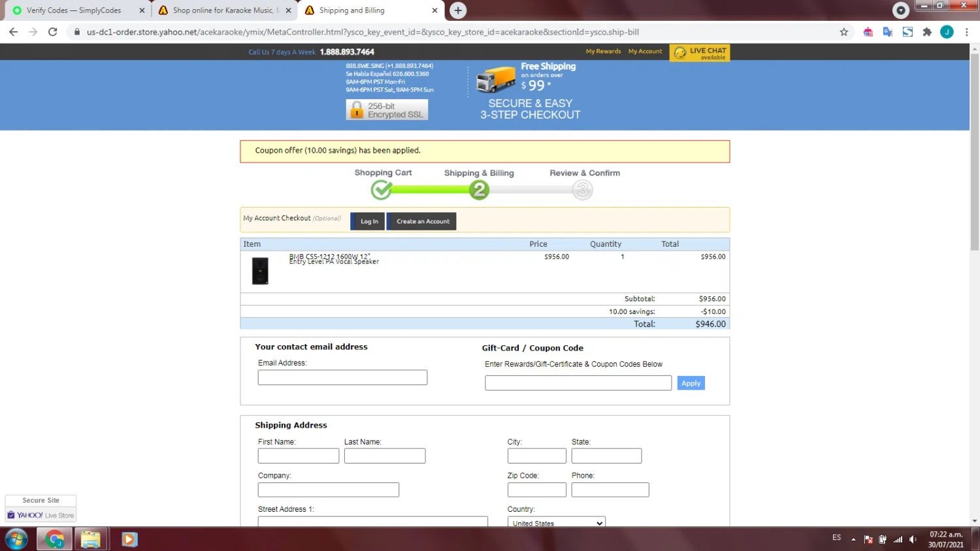Close the Shop online for Karaoke Music tab
This screenshot has height=551, width=980.
(x=288, y=10)
